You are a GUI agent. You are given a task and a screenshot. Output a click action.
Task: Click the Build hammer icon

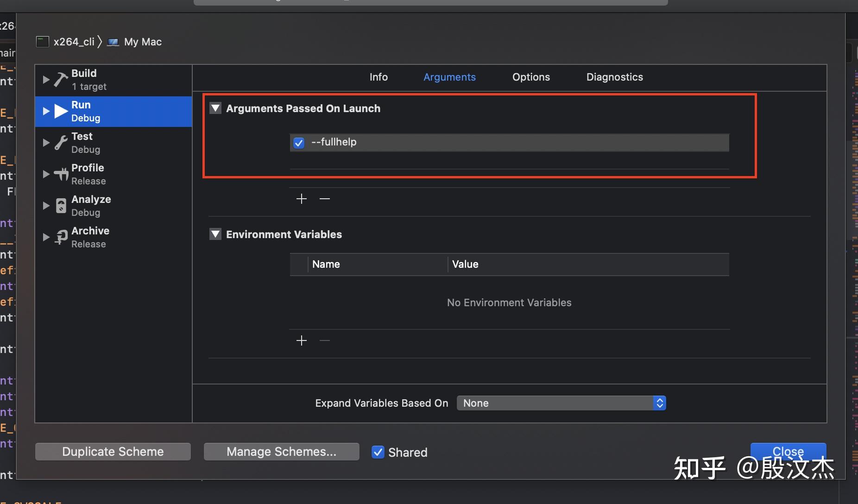coord(61,80)
